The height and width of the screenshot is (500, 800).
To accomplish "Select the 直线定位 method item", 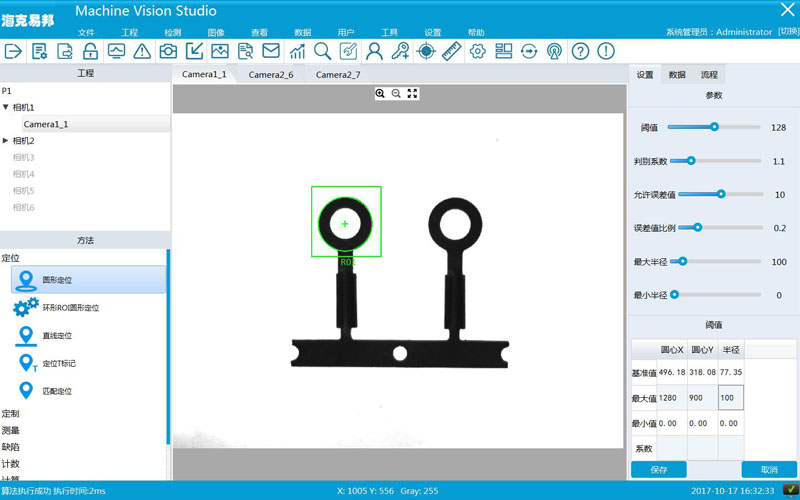I will click(x=57, y=336).
